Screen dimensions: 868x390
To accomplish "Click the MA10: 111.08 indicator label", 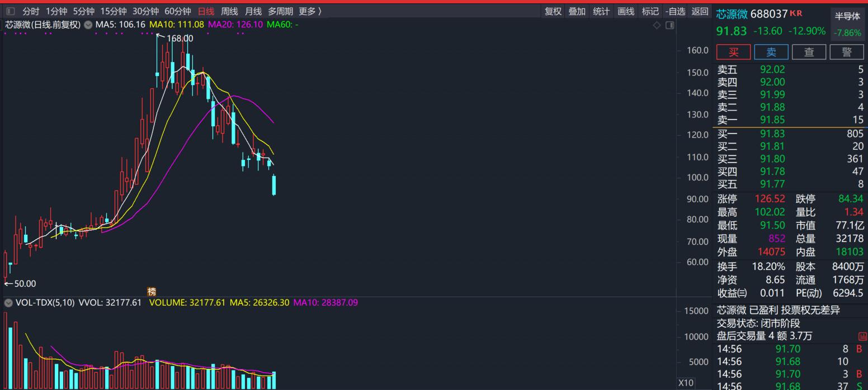I will coord(177,25).
